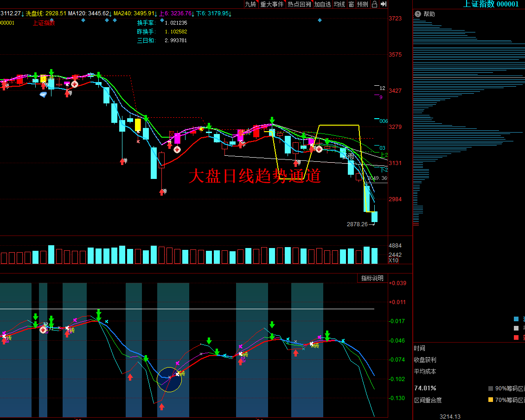The width and height of the screenshot is (525, 420).
Task: Open the 指标说明 button
Action: pyautogui.click(x=372, y=278)
